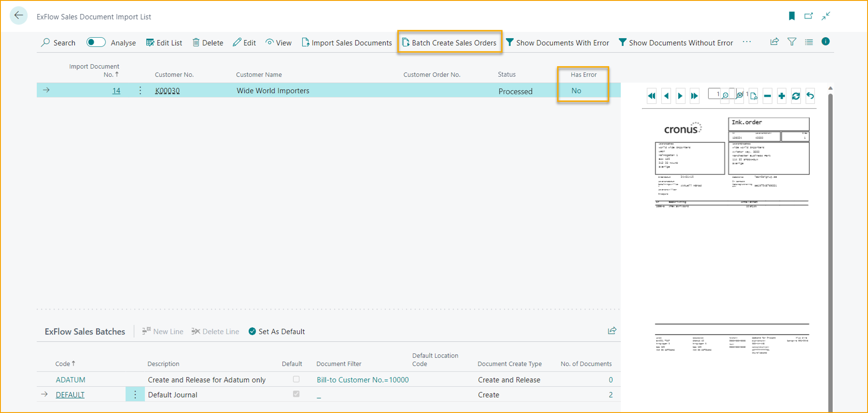Toggle the Analyse switch
The height and width of the screenshot is (413, 868).
(x=96, y=42)
